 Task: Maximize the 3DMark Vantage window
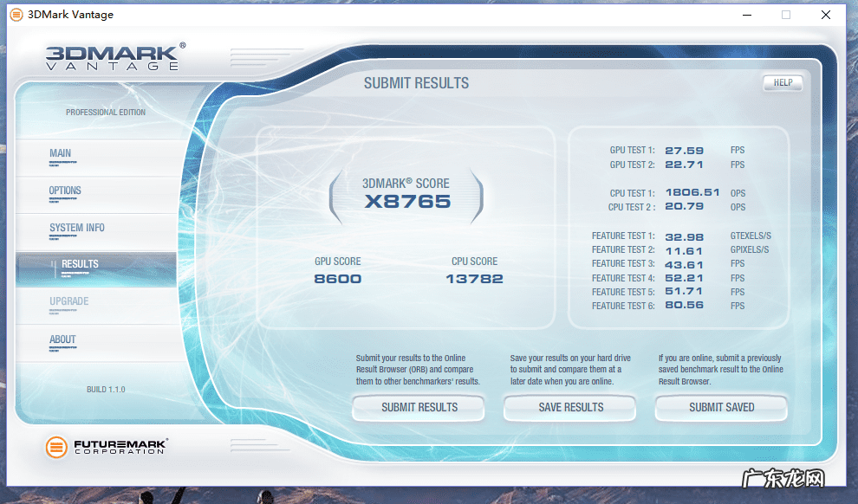coord(786,15)
